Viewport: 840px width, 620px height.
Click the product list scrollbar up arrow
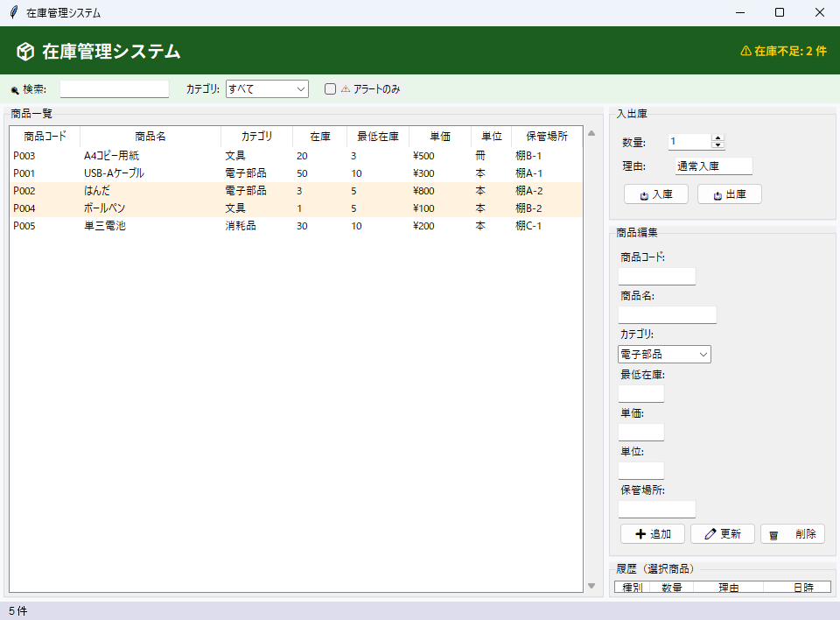click(x=591, y=133)
